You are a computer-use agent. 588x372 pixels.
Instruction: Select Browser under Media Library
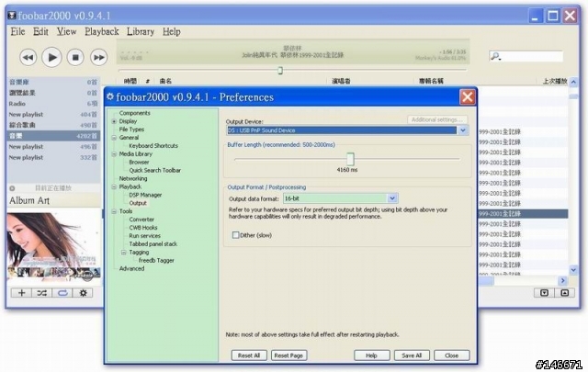(x=139, y=163)
